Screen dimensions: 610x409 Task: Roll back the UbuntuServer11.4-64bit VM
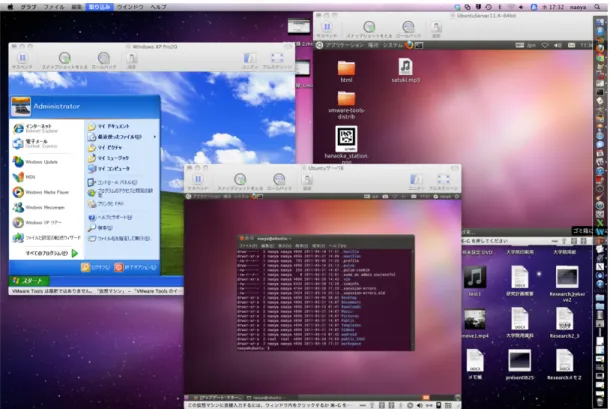[408, 30]
